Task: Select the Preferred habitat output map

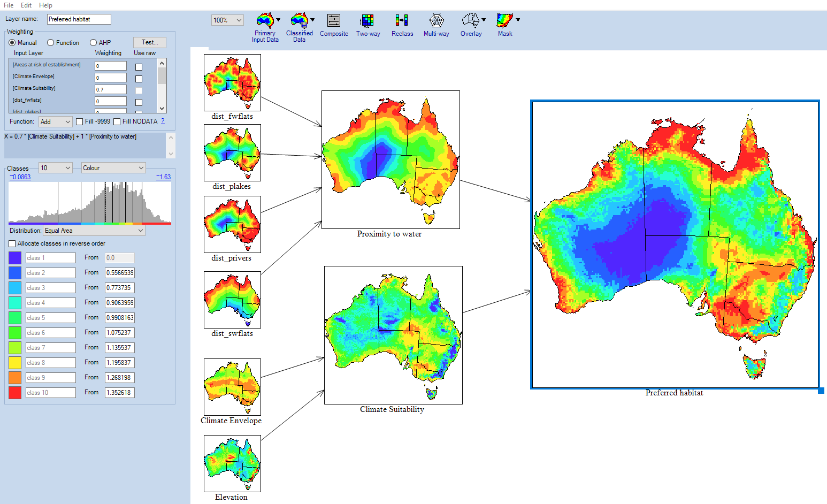Action: coord(675,245)
